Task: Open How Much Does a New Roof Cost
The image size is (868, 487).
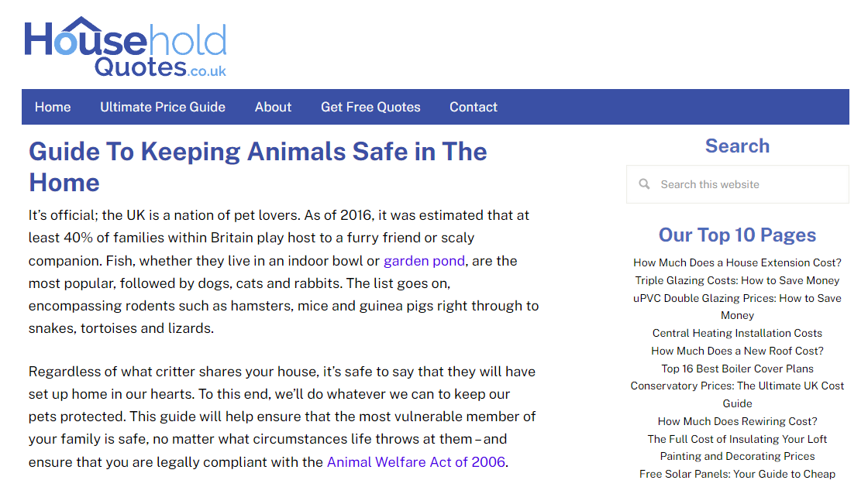Action: [x=737, y=351]
